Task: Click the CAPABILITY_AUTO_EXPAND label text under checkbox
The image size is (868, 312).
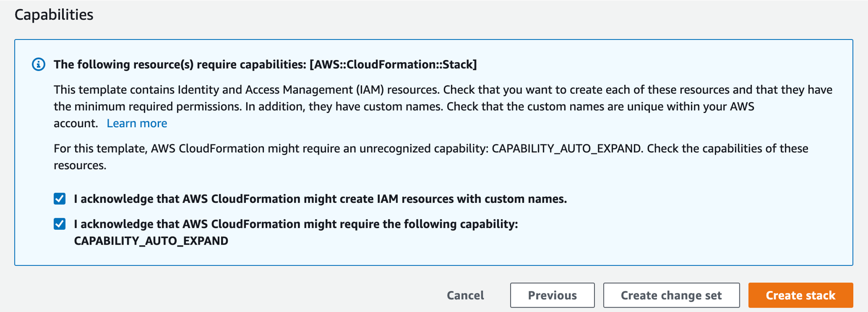Action: [151, 241]
